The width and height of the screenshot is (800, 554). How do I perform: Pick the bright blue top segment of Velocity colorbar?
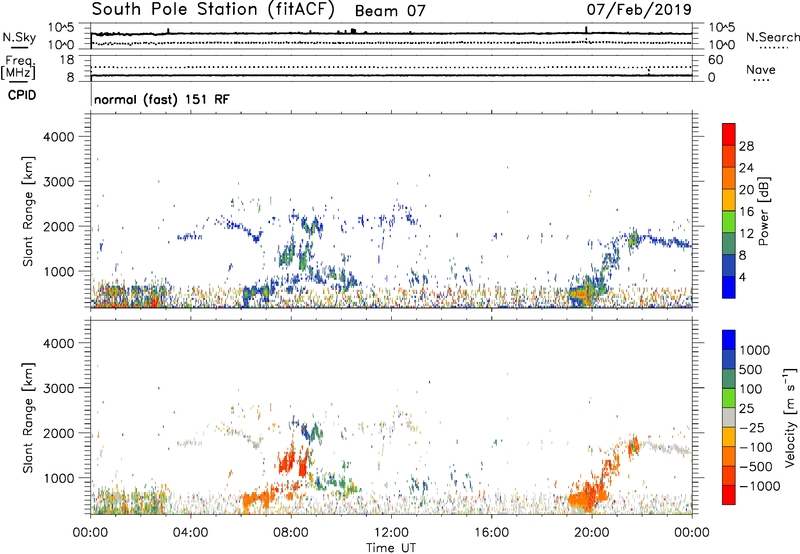(x=729, y=340)
